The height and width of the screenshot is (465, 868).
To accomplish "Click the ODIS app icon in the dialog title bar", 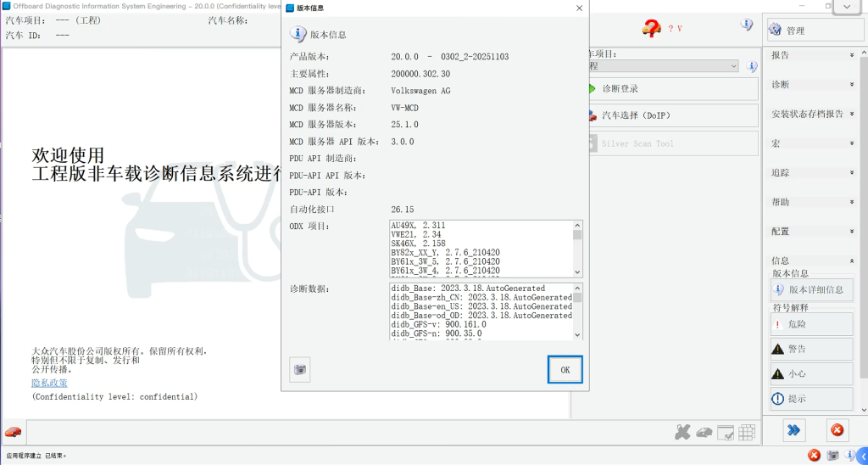I will click(x=290, y=8).
